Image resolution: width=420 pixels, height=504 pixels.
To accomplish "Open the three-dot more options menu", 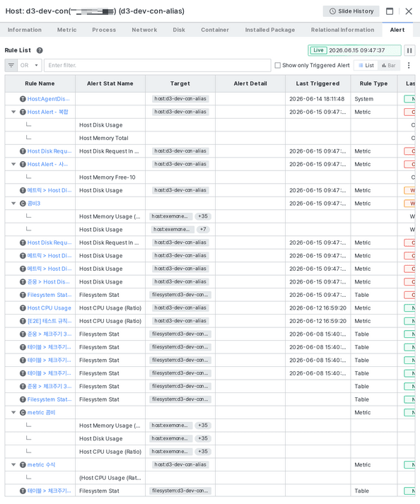I will pos(409,65).
